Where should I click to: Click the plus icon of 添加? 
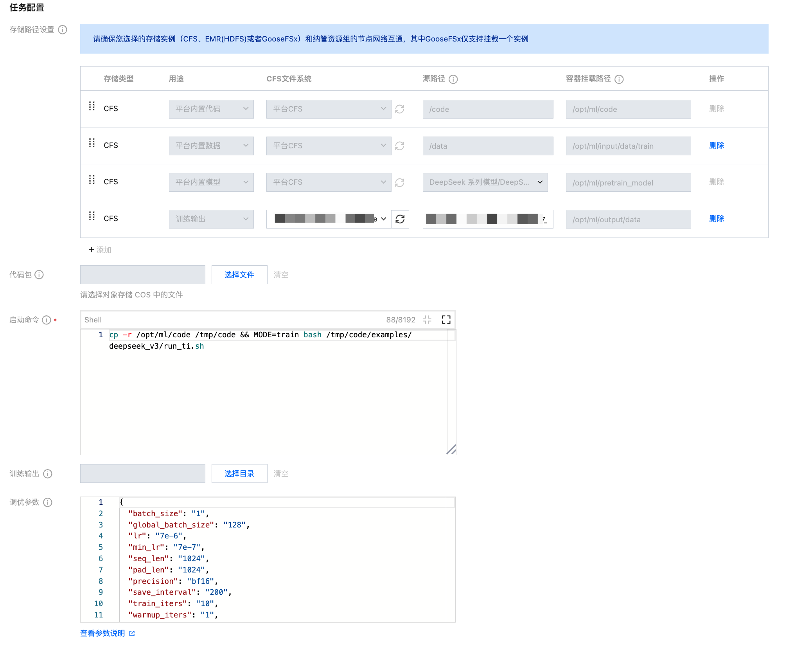(91, 250)
